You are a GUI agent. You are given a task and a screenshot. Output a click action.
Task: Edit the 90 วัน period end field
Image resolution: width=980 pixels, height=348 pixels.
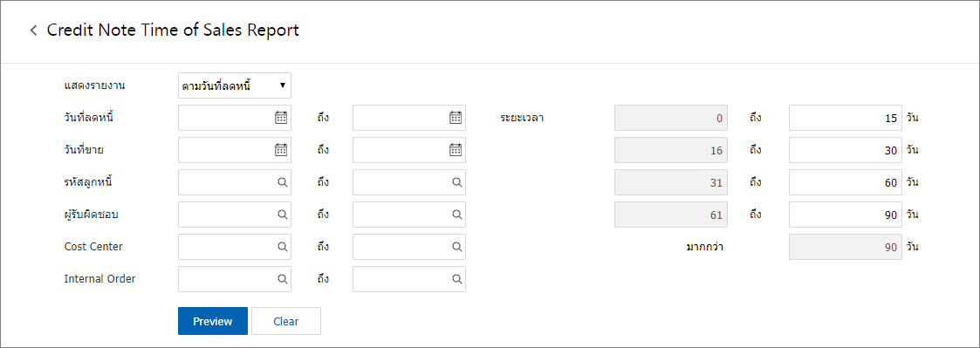coord(845,215)
